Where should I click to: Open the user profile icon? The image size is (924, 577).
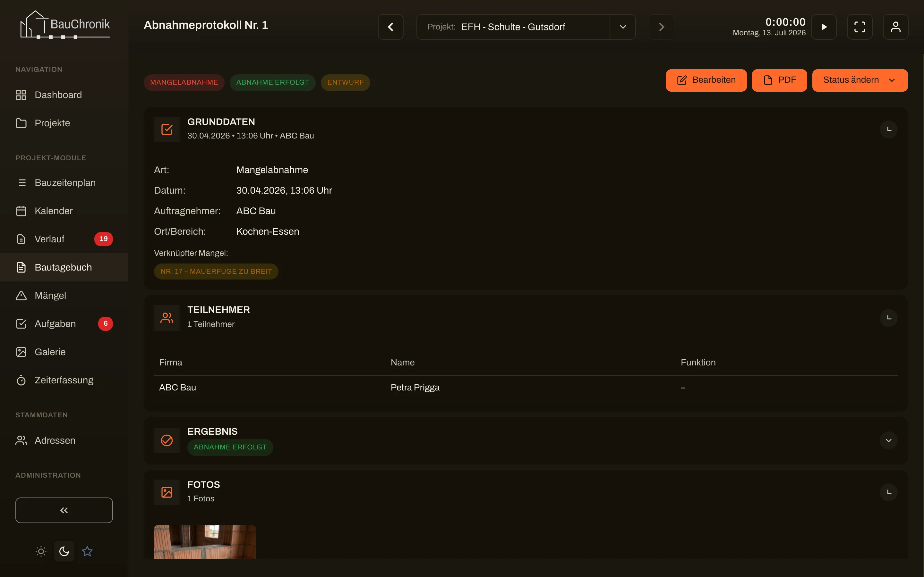point(895,27)
